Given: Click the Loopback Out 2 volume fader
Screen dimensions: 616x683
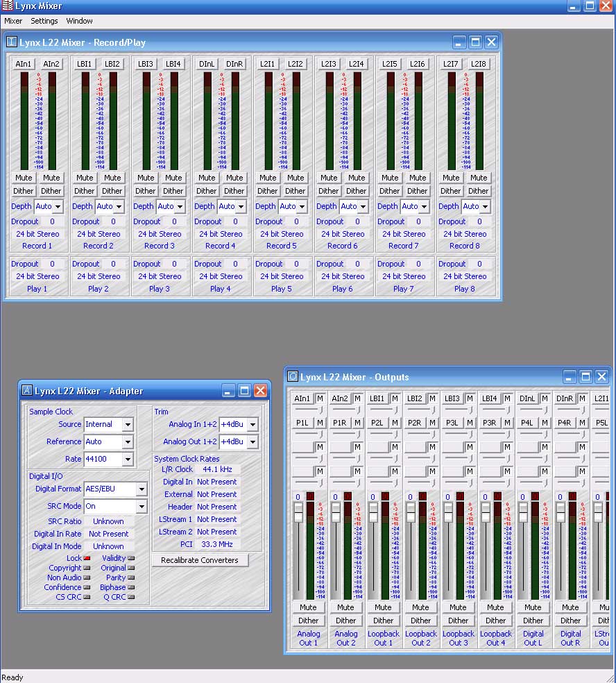Looking at the screenshot, I should tap(411, 513).
